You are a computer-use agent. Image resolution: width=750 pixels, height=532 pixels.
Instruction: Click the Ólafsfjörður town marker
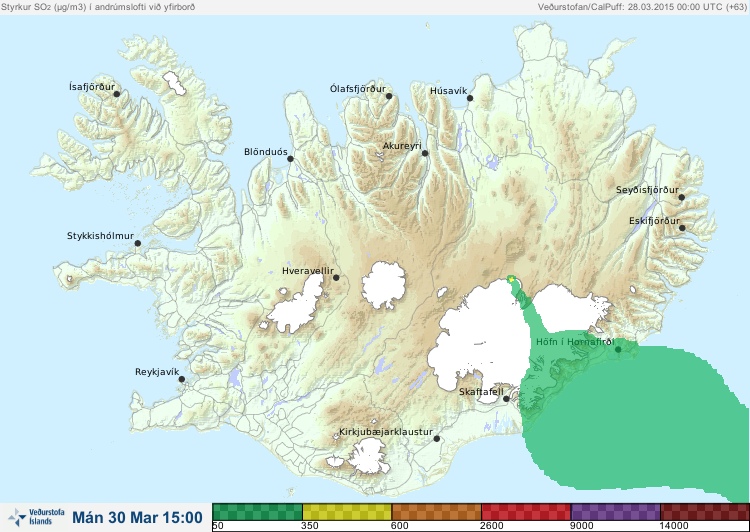click(389, 96)
